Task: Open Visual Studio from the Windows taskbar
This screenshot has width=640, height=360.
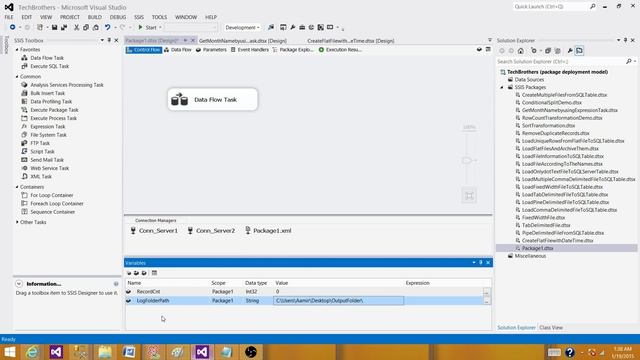Action: click(202, 351)
